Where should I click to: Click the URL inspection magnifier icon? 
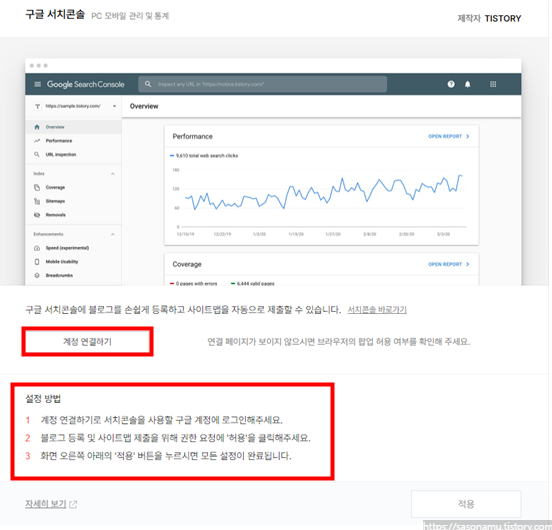(37, 154)
